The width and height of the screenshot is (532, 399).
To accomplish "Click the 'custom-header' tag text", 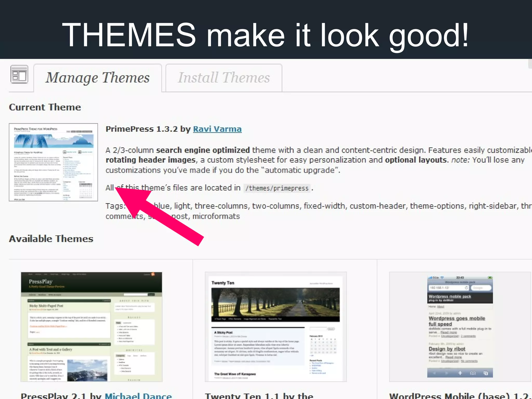I will [x=377, y=206].
